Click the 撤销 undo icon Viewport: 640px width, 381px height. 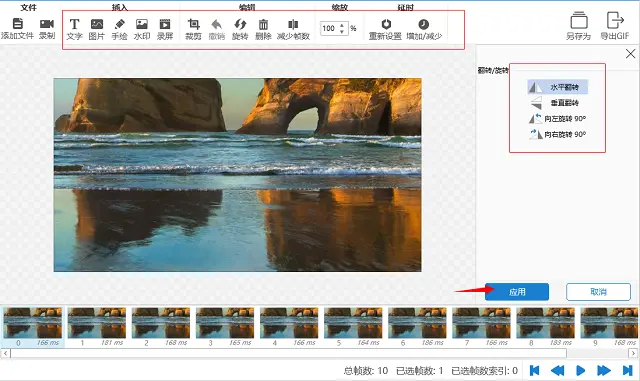(217, 24)
